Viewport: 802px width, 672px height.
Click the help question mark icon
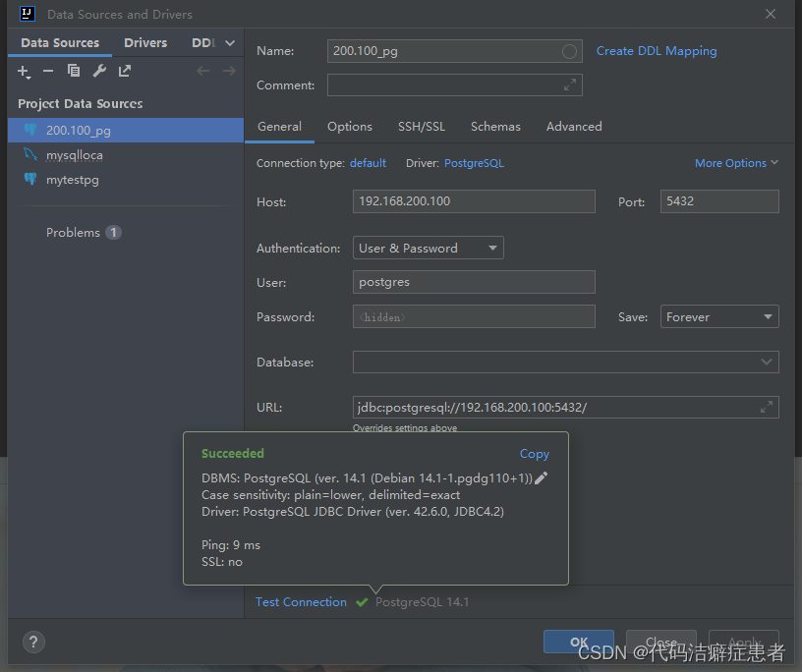click(32, 642)
